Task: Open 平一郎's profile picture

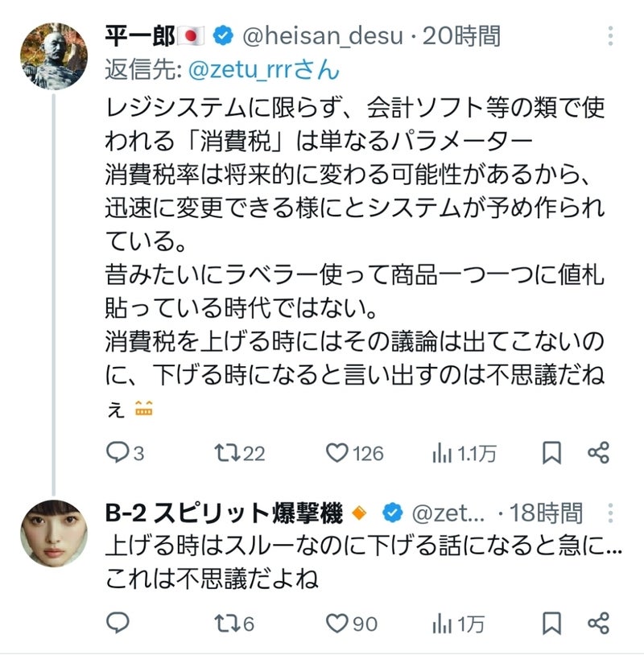Action: (53, 56)
